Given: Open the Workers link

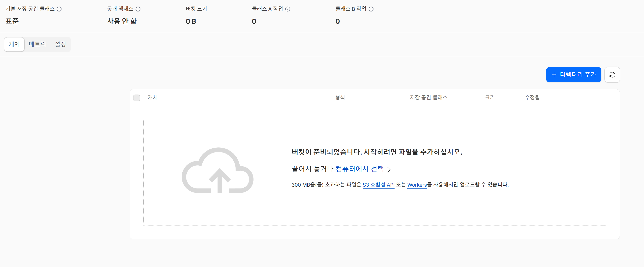Looking at the screenshot, I should [417, 185].
